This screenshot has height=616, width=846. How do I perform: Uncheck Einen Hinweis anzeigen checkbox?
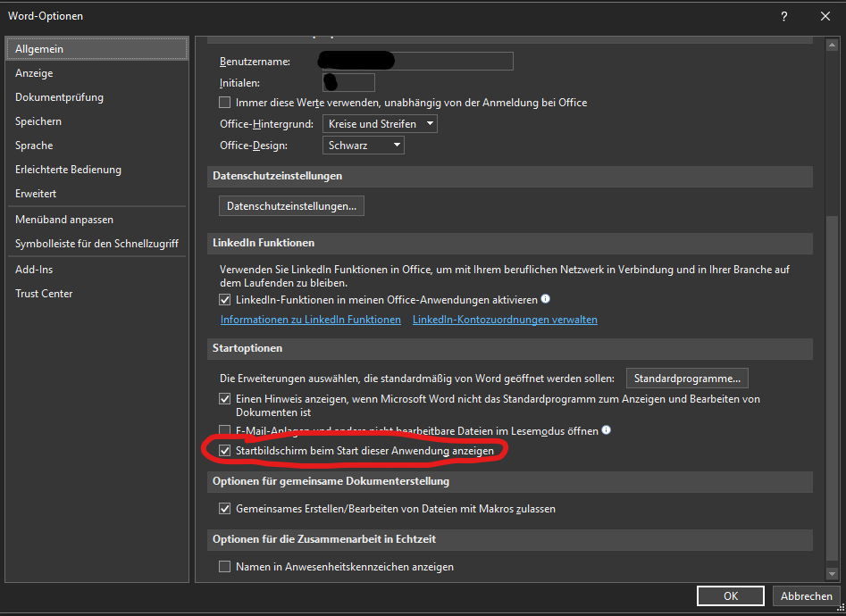[224, 399]
